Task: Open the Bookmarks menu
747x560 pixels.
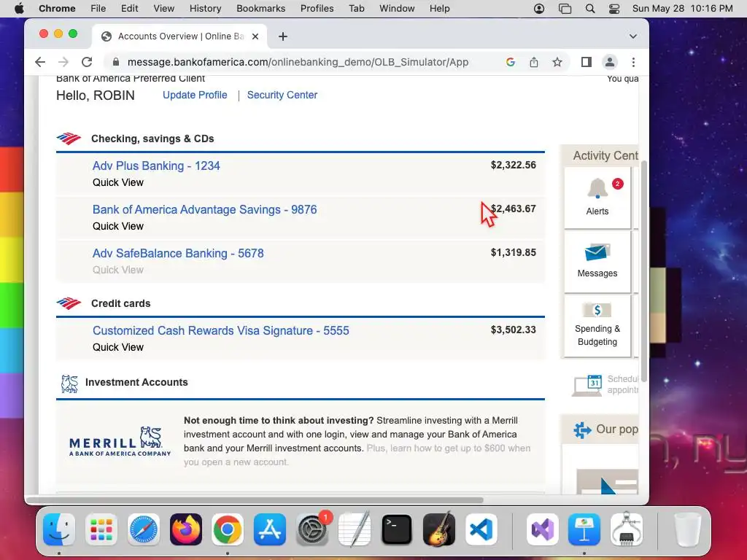Action: click(260, 9)
